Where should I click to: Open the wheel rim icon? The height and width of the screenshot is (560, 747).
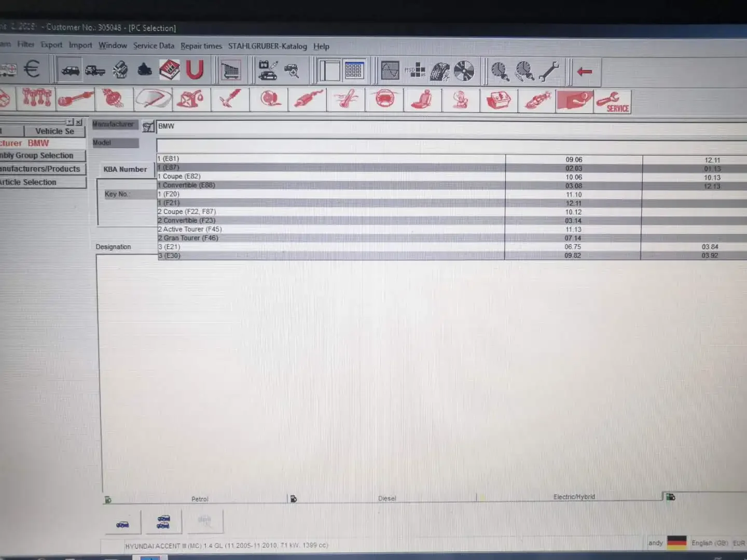(x=464, y=71)
